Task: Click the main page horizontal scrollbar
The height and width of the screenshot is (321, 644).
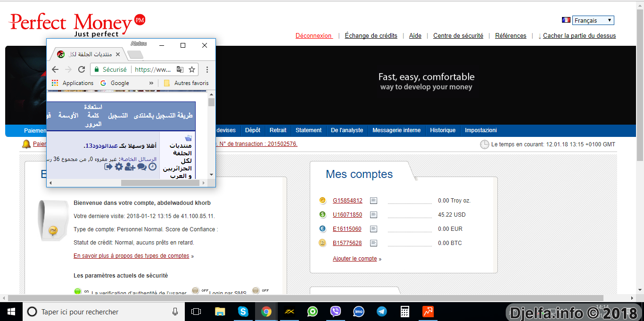Action: pyautogui.click(x=305, y=298)
